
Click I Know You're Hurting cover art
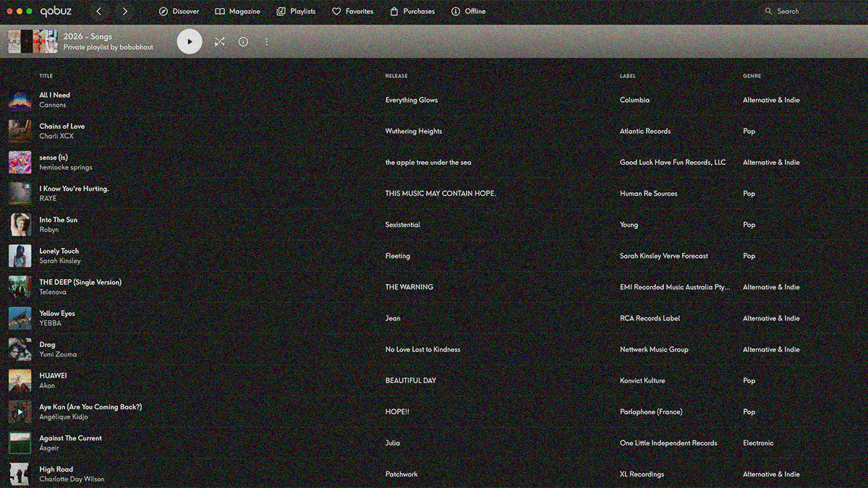[20, 193]
